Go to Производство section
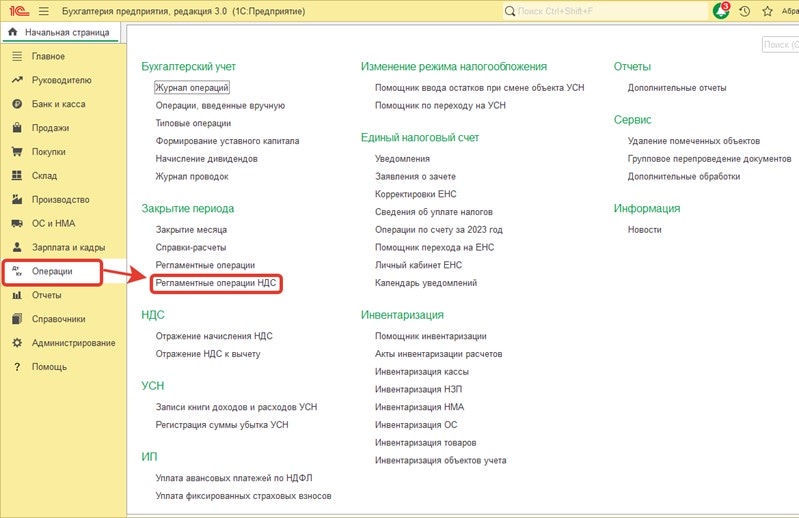799x518 pixels. (x=60, y=200)
